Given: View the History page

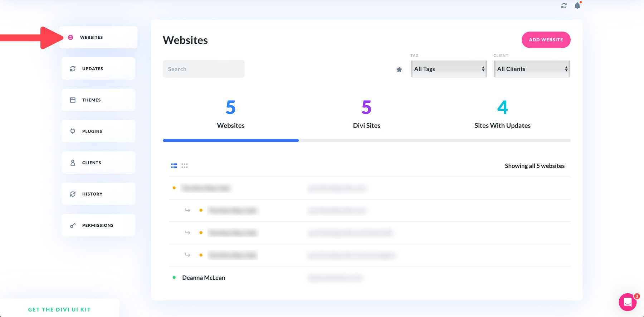Looking at the screenshot, I should [98, 194].
